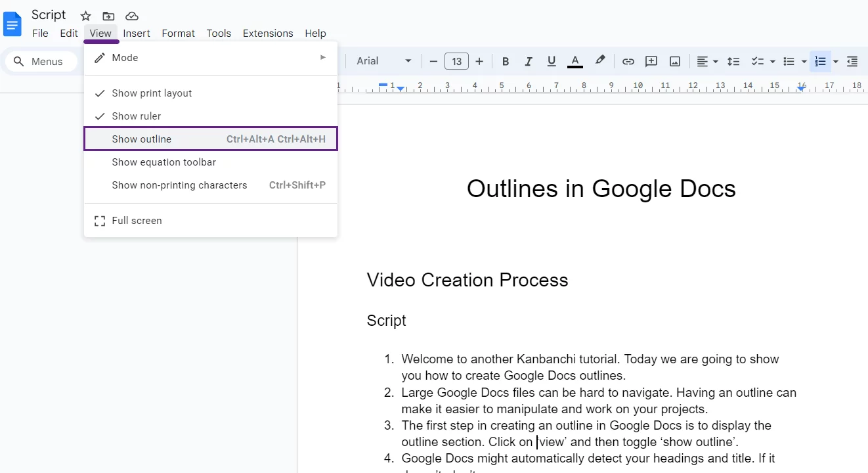Click the heading 'Outlines in Google Docs'
Image resolution: width=868 pixels, height=473 pixels.
(601, 189)
